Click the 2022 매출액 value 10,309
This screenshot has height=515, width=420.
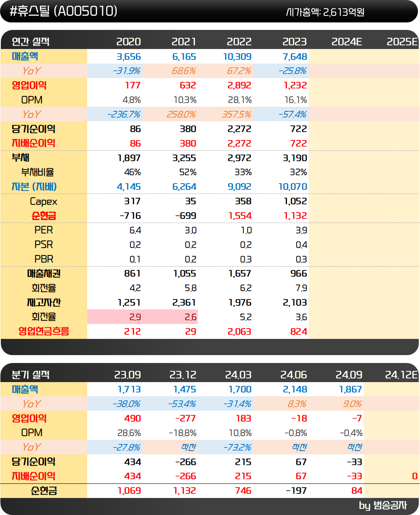[237, 56]
